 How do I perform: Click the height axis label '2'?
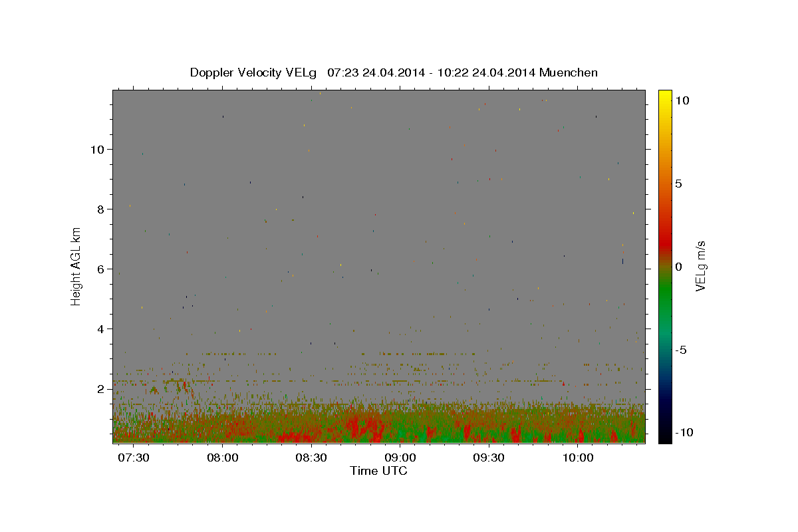(101, 389)
